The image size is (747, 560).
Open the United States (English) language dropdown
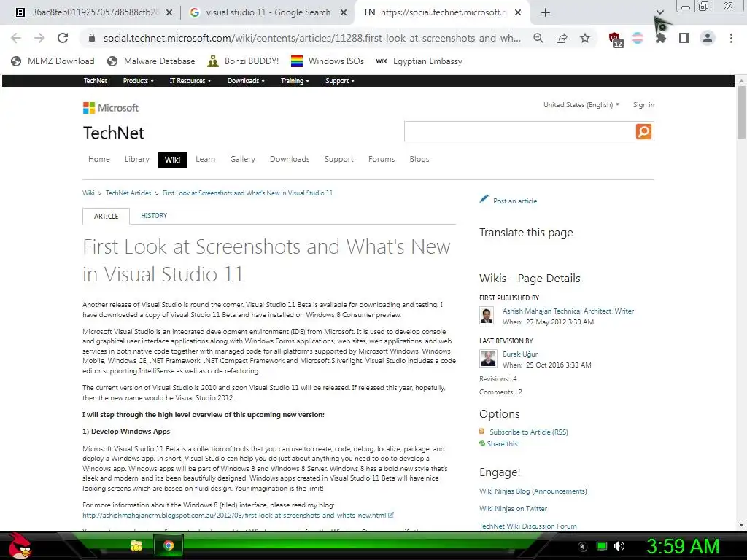(581, 105)
